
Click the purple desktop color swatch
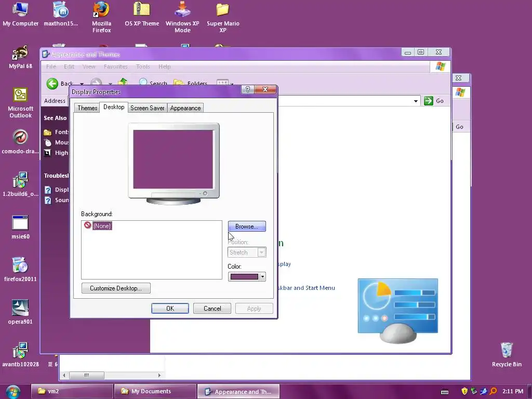[244, 277]
